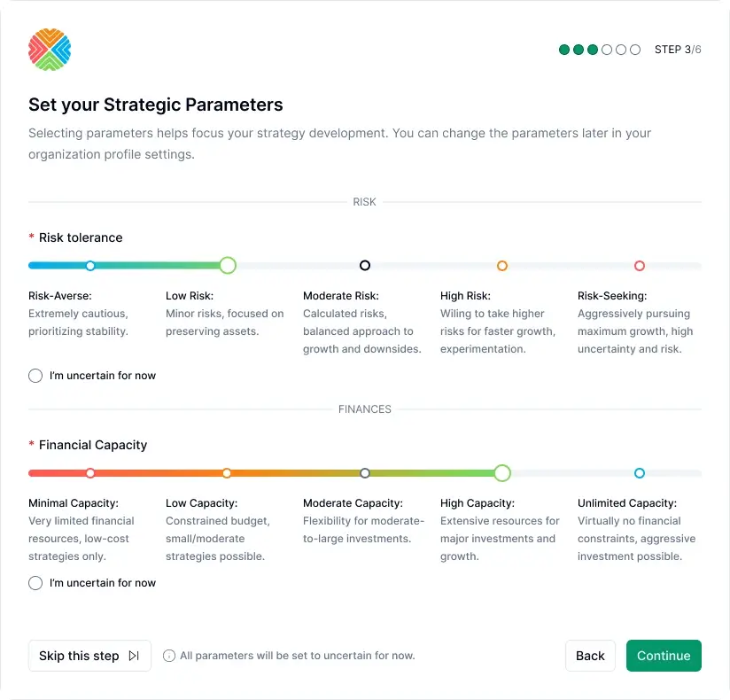The height and width of the screenshot is (700, 730).
Task: Select uncertain radio under Financial Capacity
Action: point(35,583)
